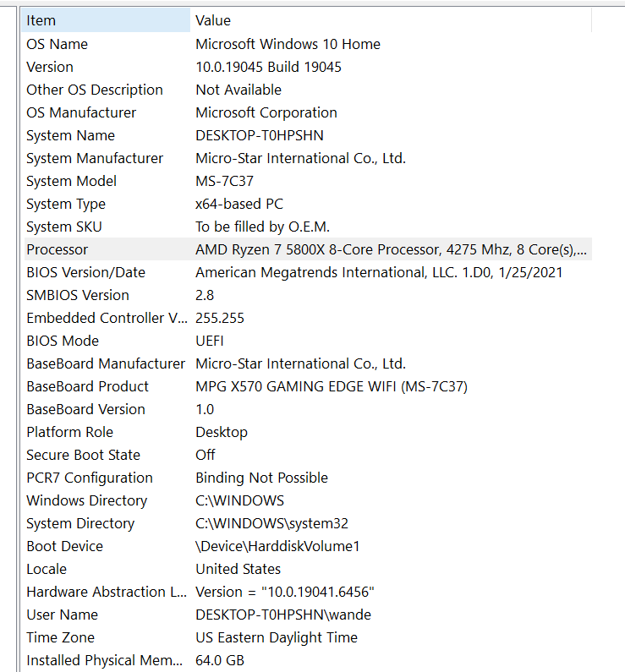Select the Windows Directory row label
This screenshot has height=672, width=625.
[87, 500]
